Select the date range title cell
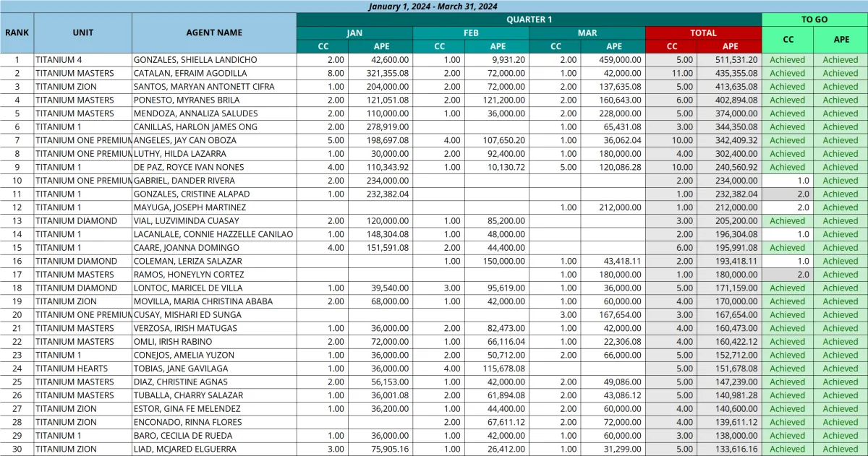The height and width of the screenshot is (456, 868). click(x=433, y=7)
